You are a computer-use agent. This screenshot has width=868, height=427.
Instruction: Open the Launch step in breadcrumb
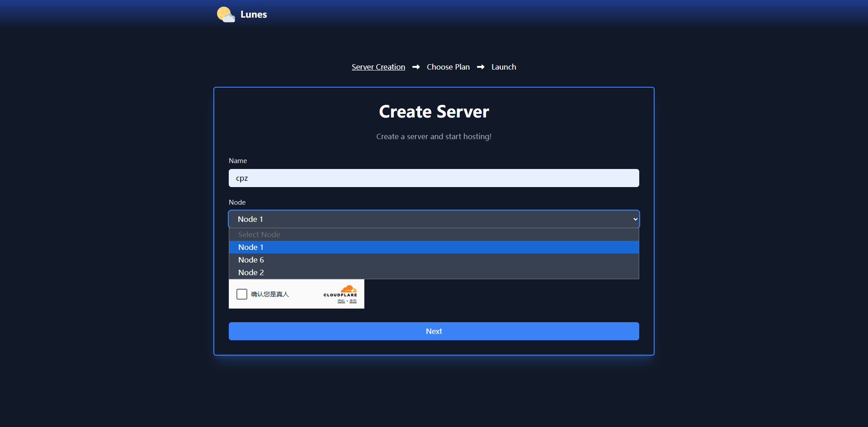click(504, 67)
